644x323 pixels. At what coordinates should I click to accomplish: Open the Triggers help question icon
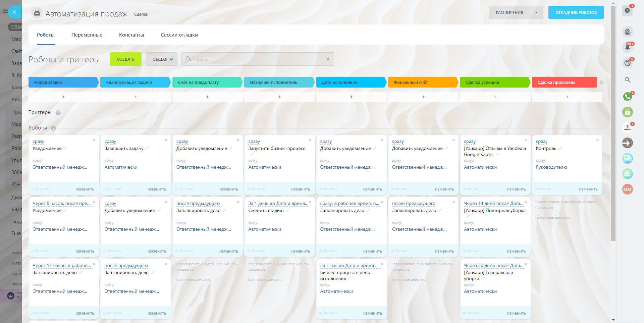pyautogui.click(x=58, y=113)
